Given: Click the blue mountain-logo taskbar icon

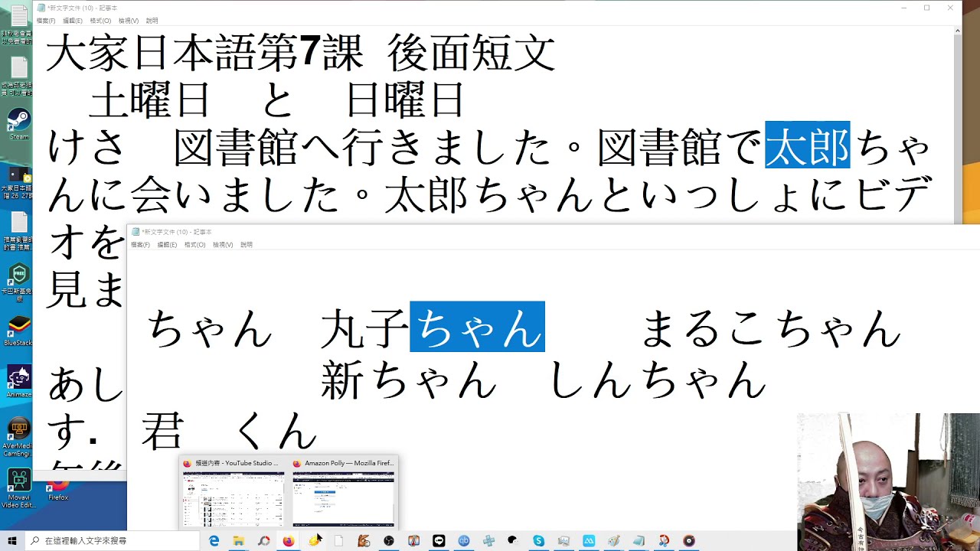Looking at the screenshot, I should 588,541.
